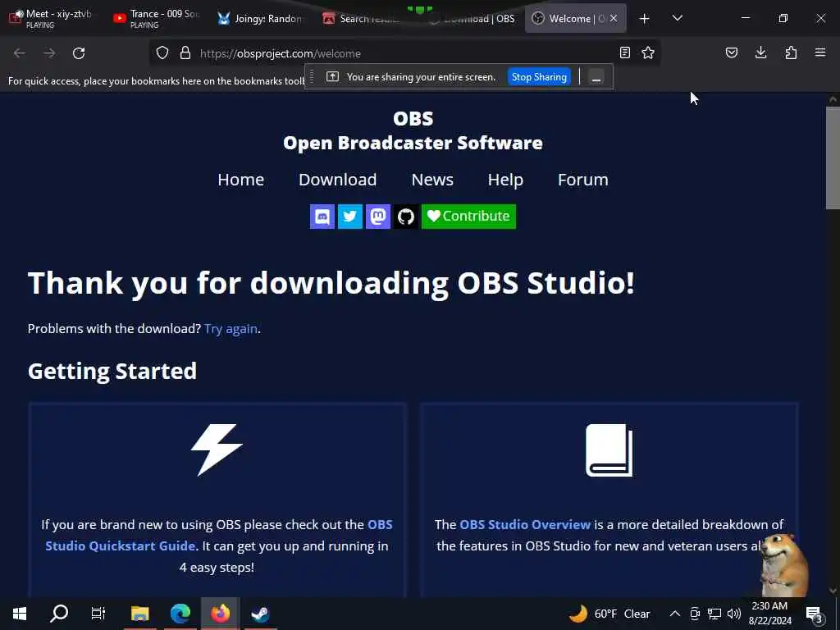Open the OBS Twitter icon link
Image resolution: width=840 pixels, height=630 pixels.
pyautogui.click(x=349, y=217)
